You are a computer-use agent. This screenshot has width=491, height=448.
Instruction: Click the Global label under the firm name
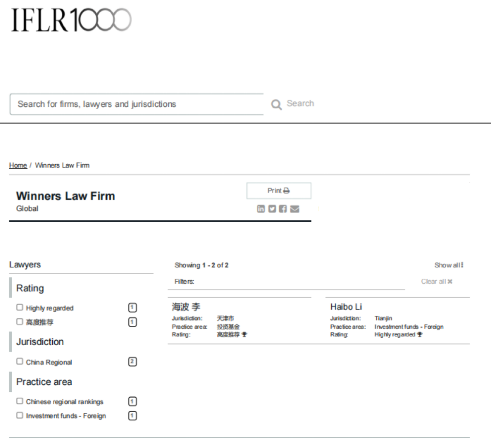[x=27, y=209]
